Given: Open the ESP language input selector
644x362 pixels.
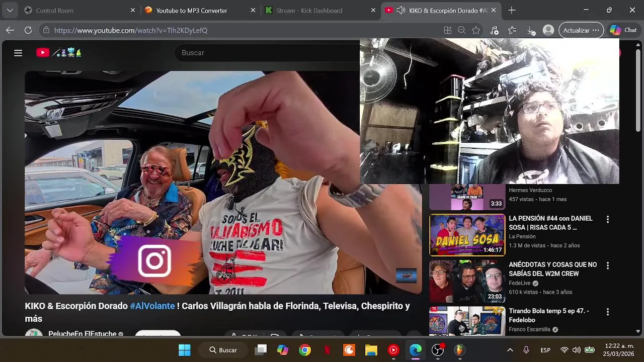Looking at the screenshot, I should 545,350.
